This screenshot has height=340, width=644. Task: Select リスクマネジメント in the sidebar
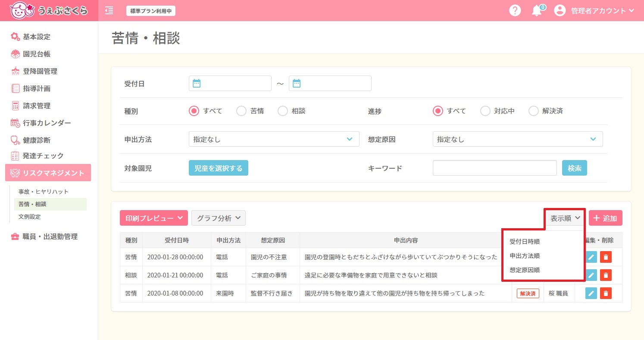pyautogui.click(x=48, y=173)
